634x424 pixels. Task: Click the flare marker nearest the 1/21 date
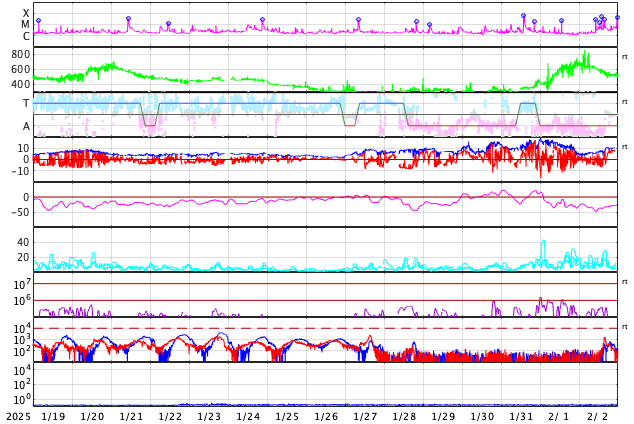pos(128,19)
